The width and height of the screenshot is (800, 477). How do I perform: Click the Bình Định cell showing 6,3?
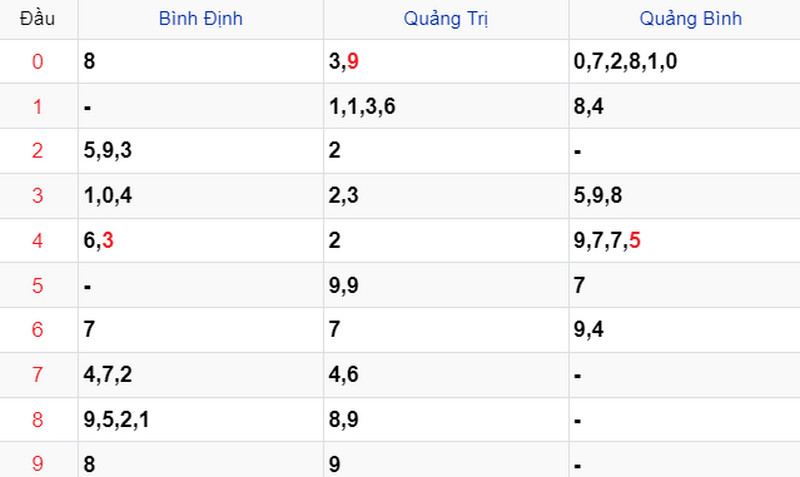pyautogui.click(x=201, y=241)
